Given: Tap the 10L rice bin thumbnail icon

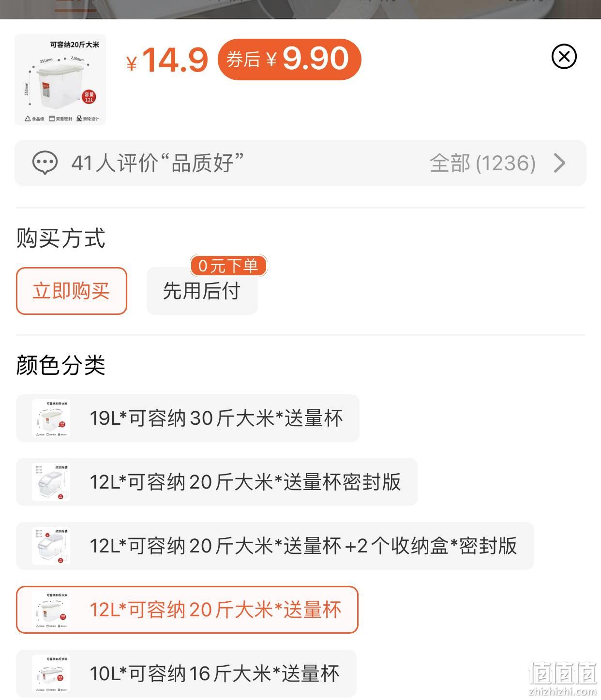Looking at the screenshot, I should pos(51,673).
